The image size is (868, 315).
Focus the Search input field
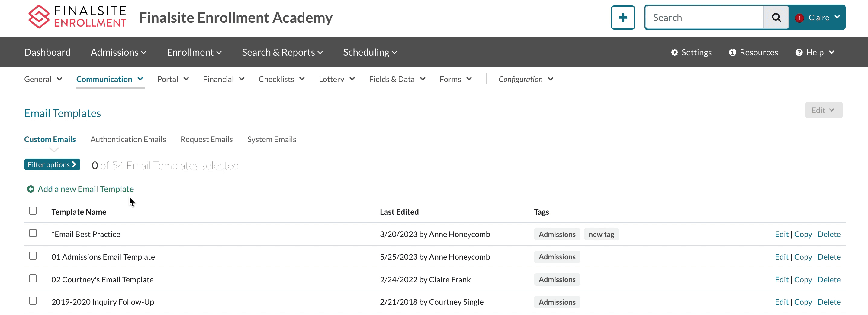click(704, 18)
